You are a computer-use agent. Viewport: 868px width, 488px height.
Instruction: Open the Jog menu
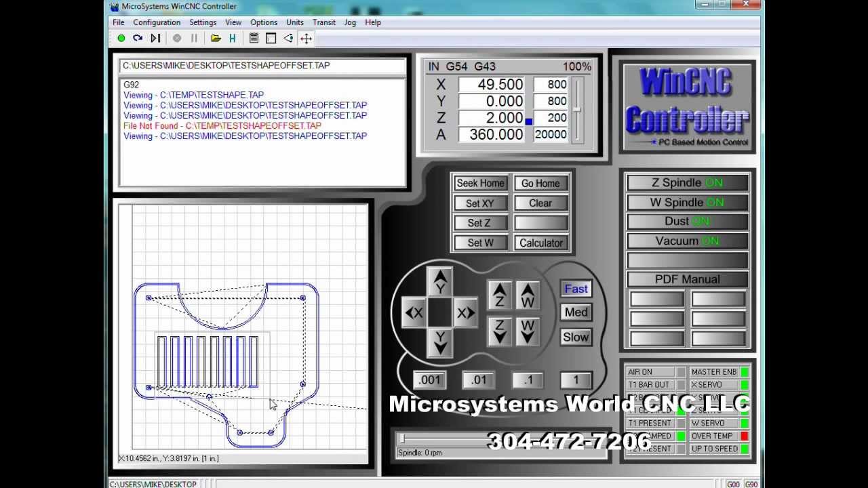pos(350,22)
